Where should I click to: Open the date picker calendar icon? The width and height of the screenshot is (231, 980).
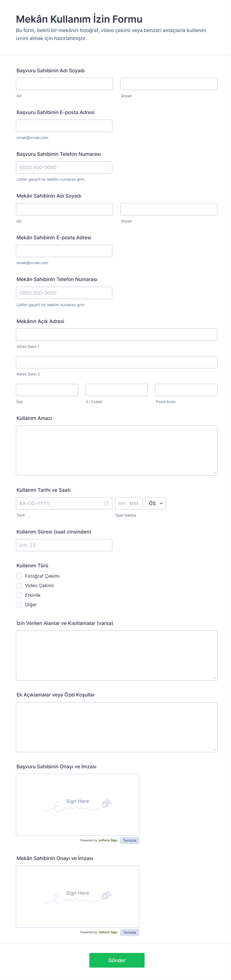click(106, 503)
